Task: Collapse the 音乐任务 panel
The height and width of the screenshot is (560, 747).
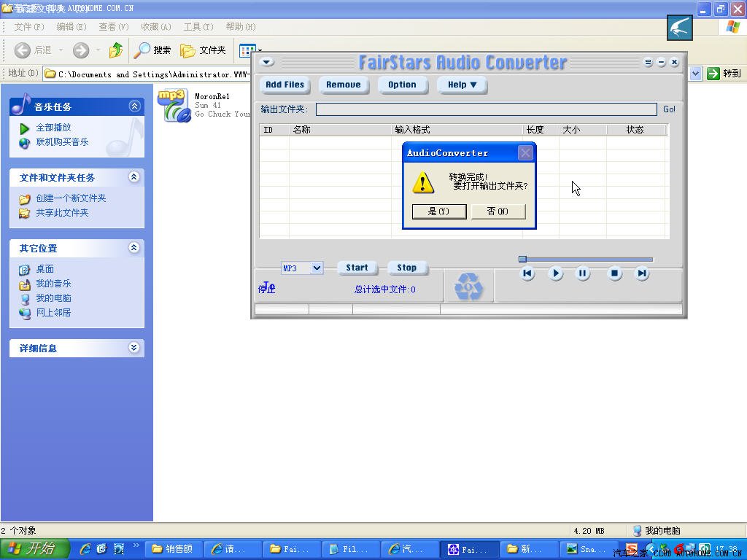Action: click(x=134, y=106)
